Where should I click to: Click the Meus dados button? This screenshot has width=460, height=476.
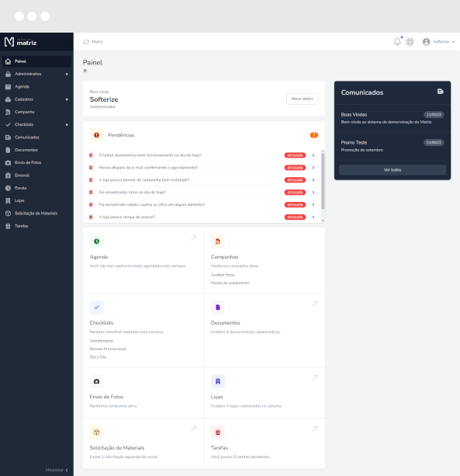303,99
